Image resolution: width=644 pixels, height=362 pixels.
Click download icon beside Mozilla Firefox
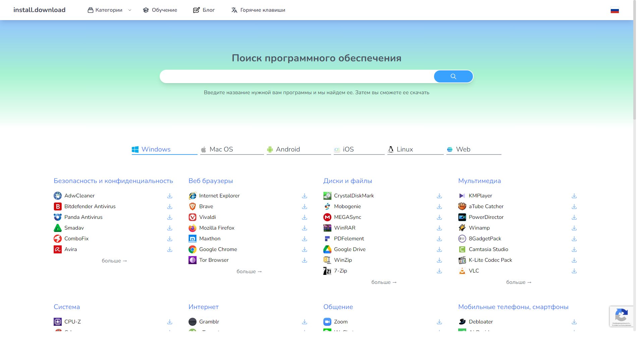tap(305, 228)
